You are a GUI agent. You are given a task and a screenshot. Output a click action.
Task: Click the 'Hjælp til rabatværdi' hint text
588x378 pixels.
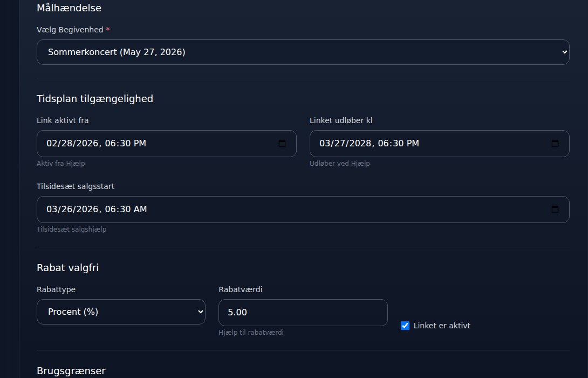coord(251,333)
